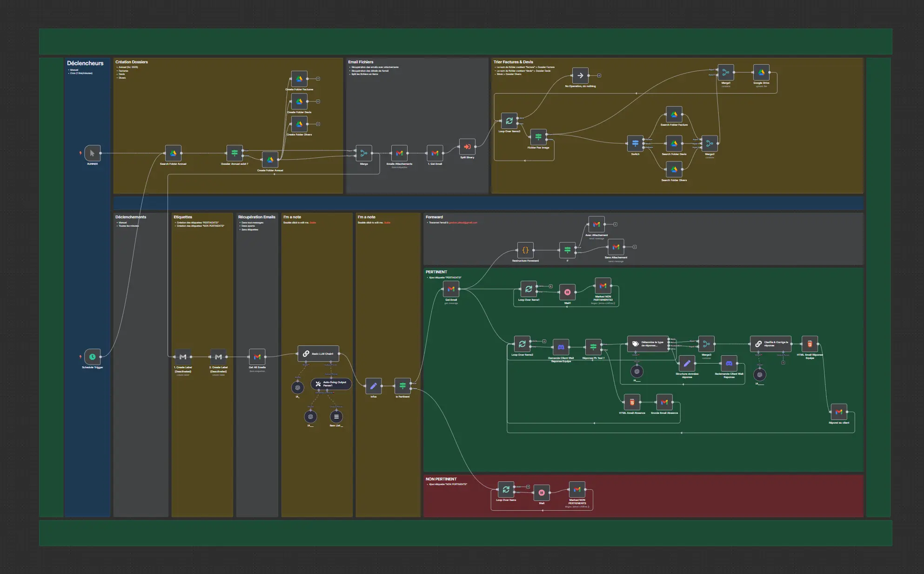Select the Search Folder Devis node
Image resolution: width=924 pixels, height=574 pixels.
coord(674,143)
